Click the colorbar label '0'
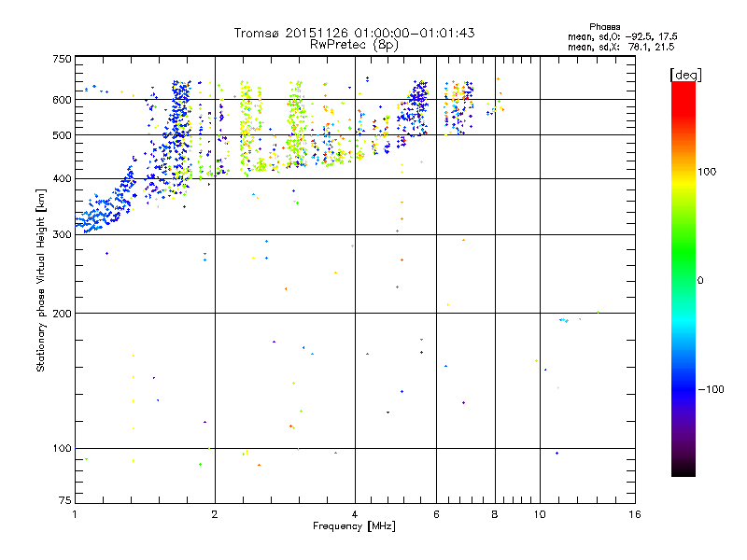 tap(700, 281)
